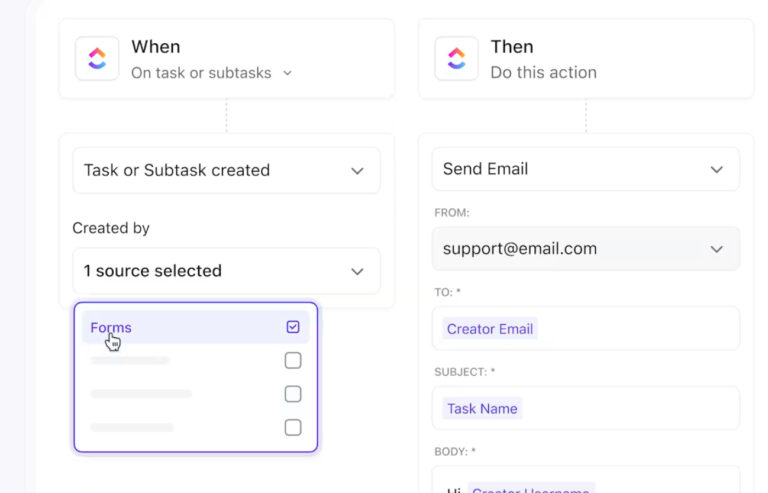Uncheck the Forms checkbox
Viewport: 768px width, 493px height.
(x=293, y=327)
